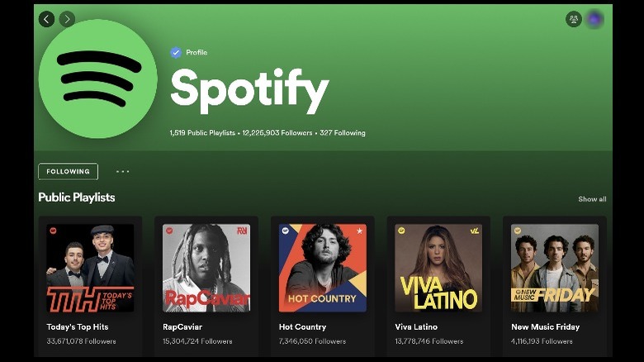
Task: Click the Today's Top Hits title
Action: 78,327
